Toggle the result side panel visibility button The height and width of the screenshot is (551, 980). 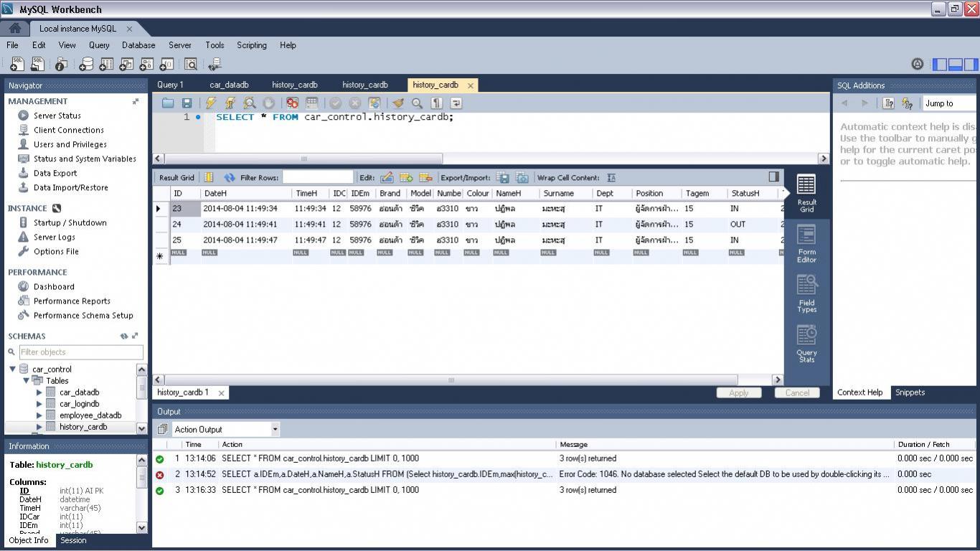773,176
